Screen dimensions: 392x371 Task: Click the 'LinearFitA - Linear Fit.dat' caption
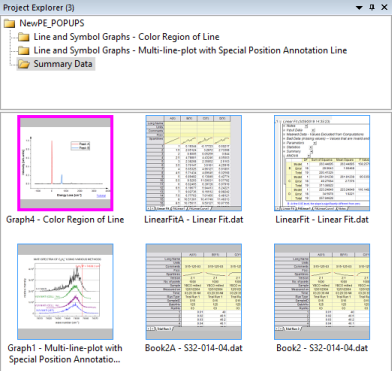point(194,220)
